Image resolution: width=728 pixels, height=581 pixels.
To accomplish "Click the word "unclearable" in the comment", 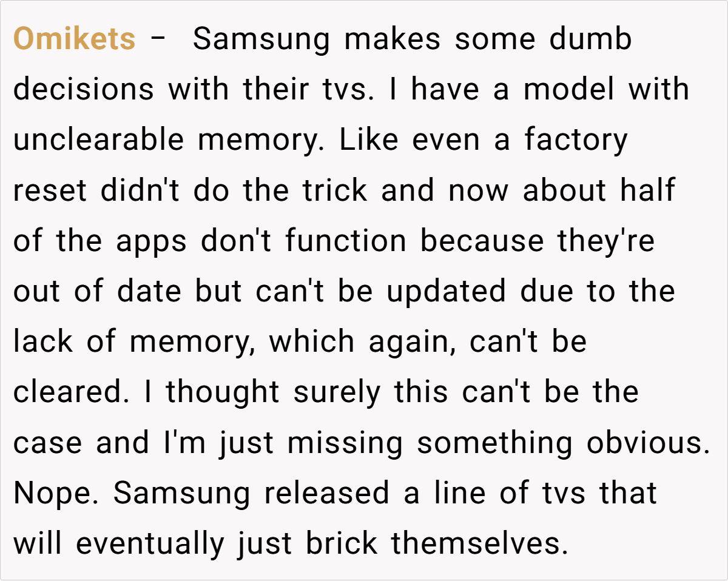I will [x=98, y=140].
